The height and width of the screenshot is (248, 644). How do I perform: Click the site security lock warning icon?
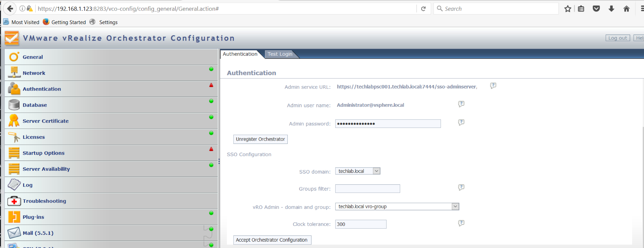point(30,9)
